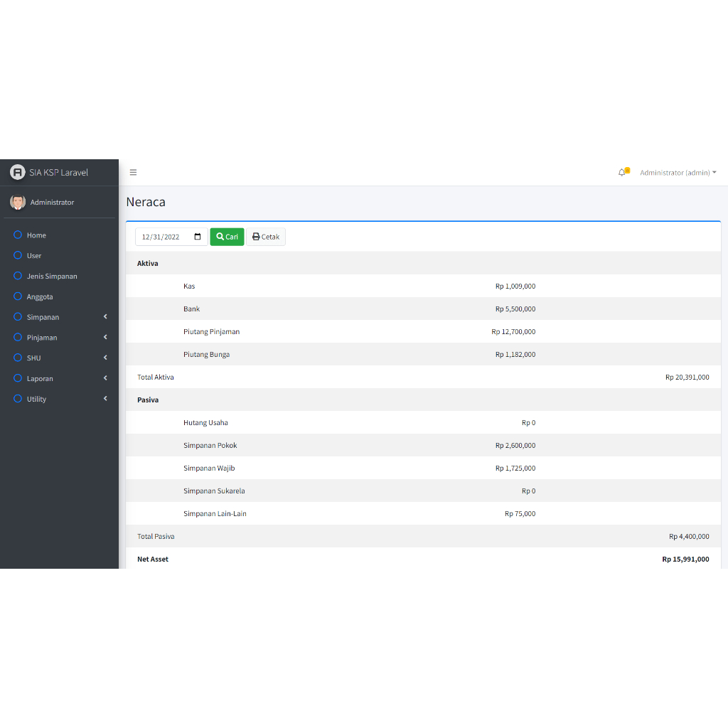The height and width of the screenshot is (728, 728).
Task: Open the Anggota menu entry
Action: (40, 296)
